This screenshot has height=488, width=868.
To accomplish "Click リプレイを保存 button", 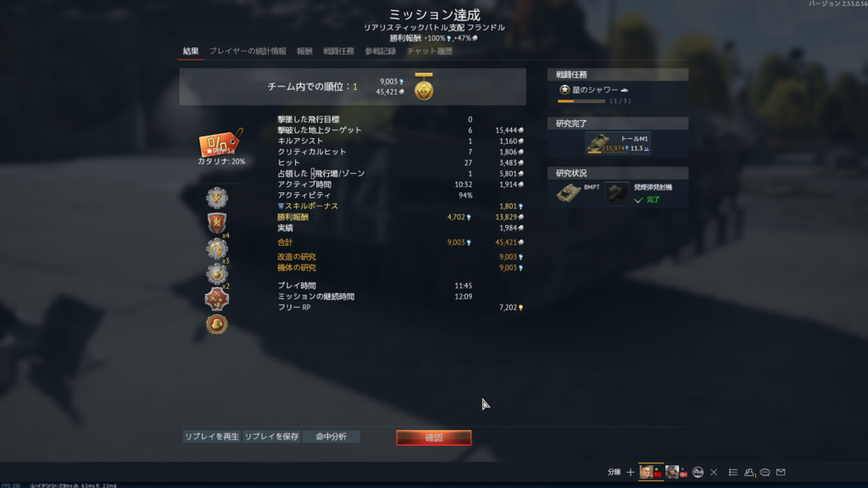I will click(272, 436).
